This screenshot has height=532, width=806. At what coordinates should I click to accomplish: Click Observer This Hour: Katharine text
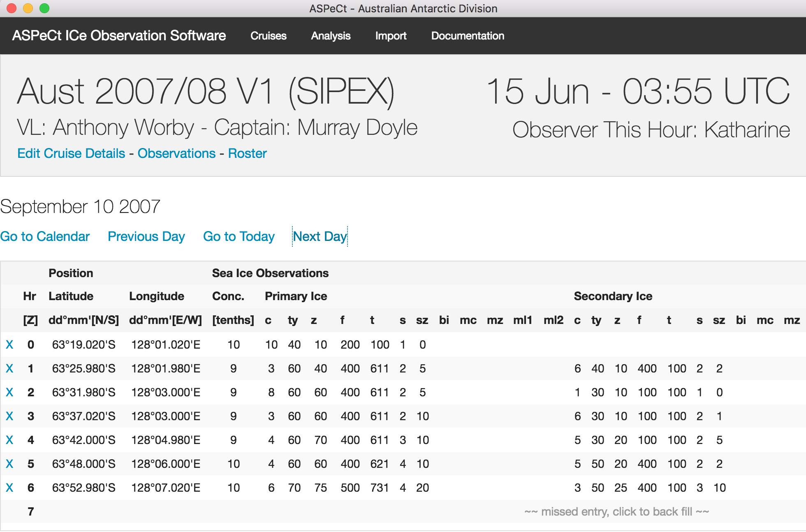pyautogui.click(x=651, y=130)
